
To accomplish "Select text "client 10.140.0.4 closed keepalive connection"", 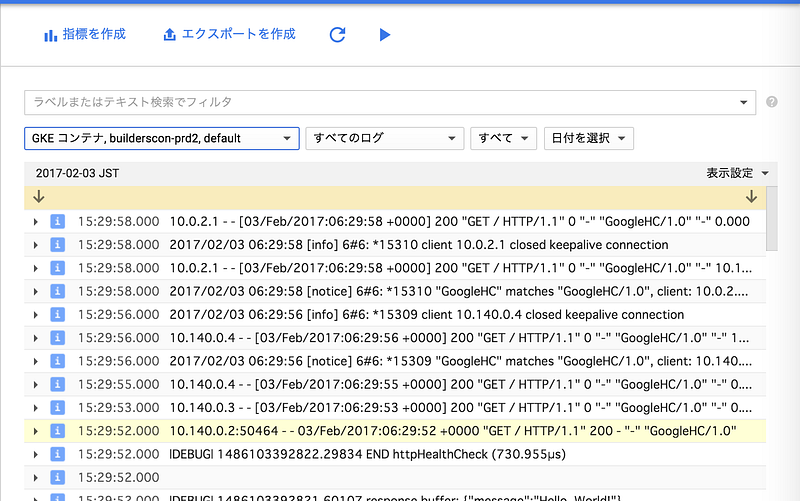I will (553, 315).
